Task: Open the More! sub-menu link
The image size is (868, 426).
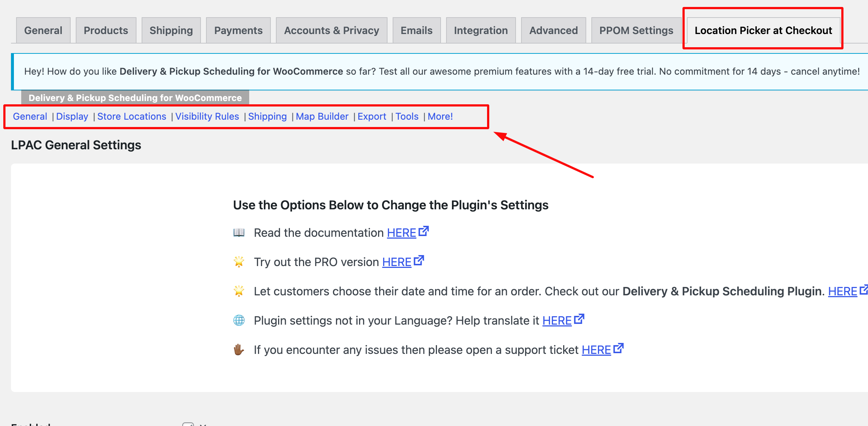Action: (440, 116)
